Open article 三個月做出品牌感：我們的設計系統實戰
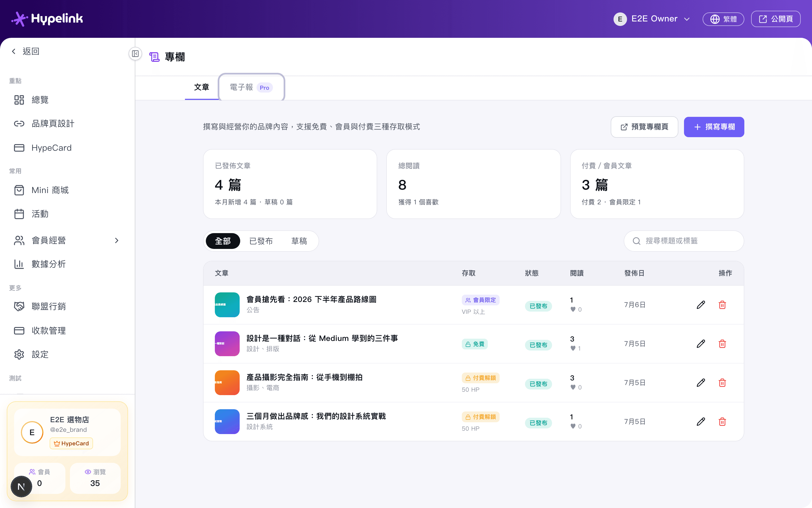Image resolution: width=812 pixels, height=508 pixels. coord(316,416)
